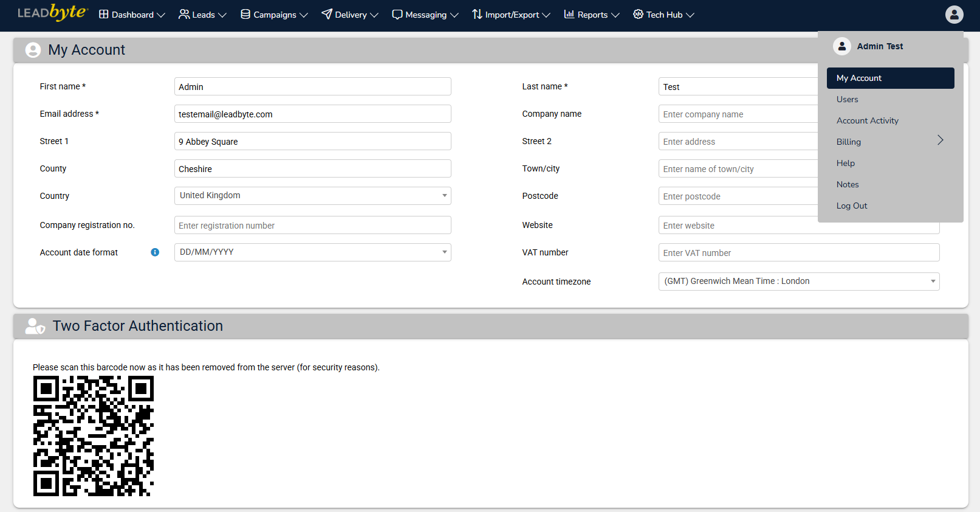Select My Account in user menu
Viewport: 980px width, 512px height.
[x=891, y=78]
